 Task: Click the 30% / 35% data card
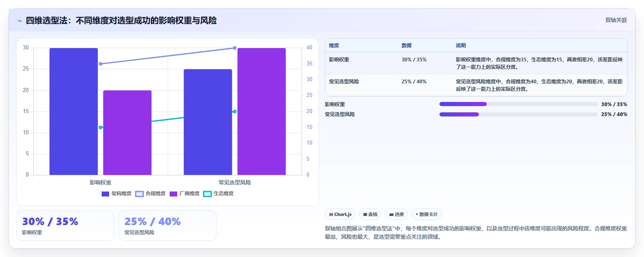pyautogui.click(x=65, y=225)
